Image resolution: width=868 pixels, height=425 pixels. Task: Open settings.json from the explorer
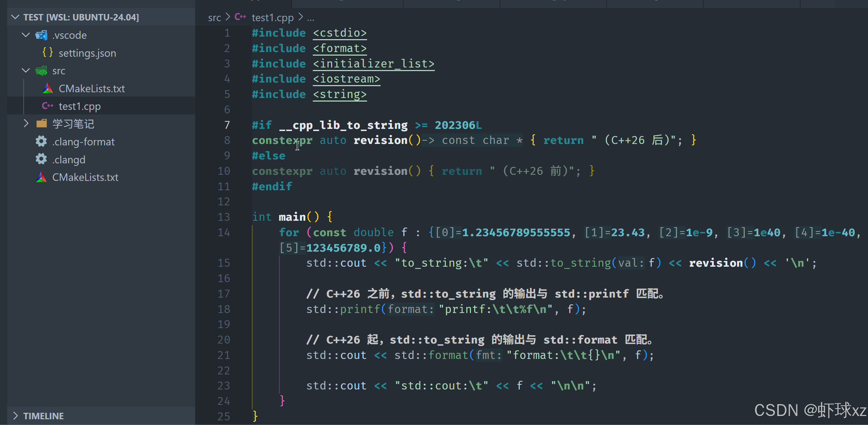(x=87, y=53)
